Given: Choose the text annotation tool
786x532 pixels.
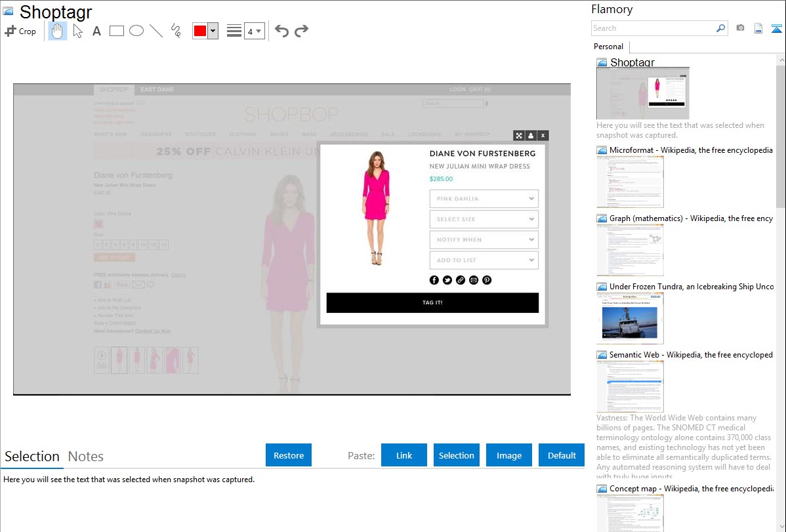Looking at the screenshot, I should [x=96, y=31].
